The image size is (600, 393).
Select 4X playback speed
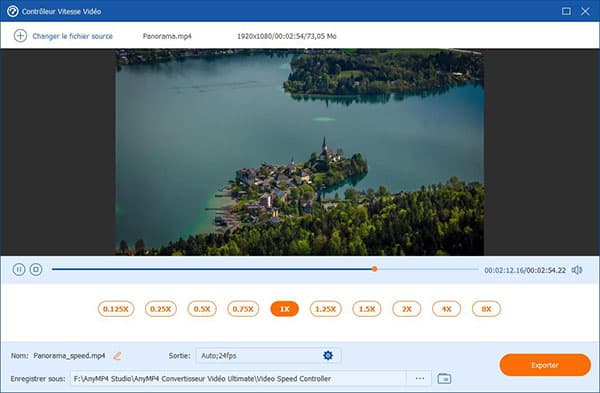(x=447, y=309)
